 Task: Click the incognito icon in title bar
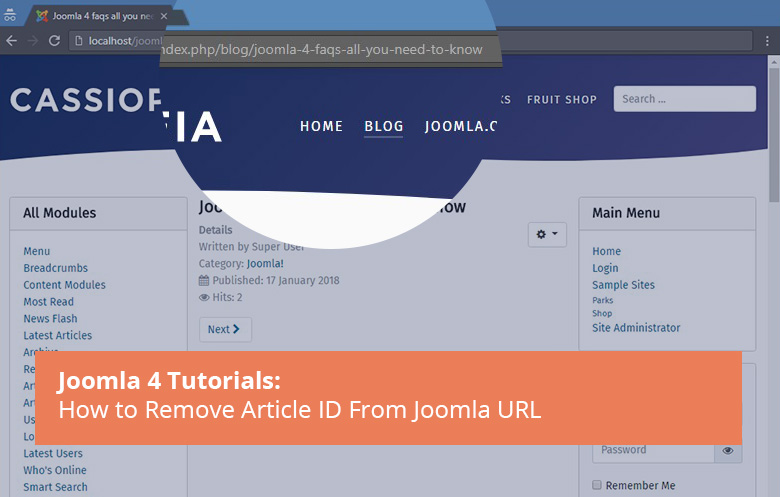9,15
